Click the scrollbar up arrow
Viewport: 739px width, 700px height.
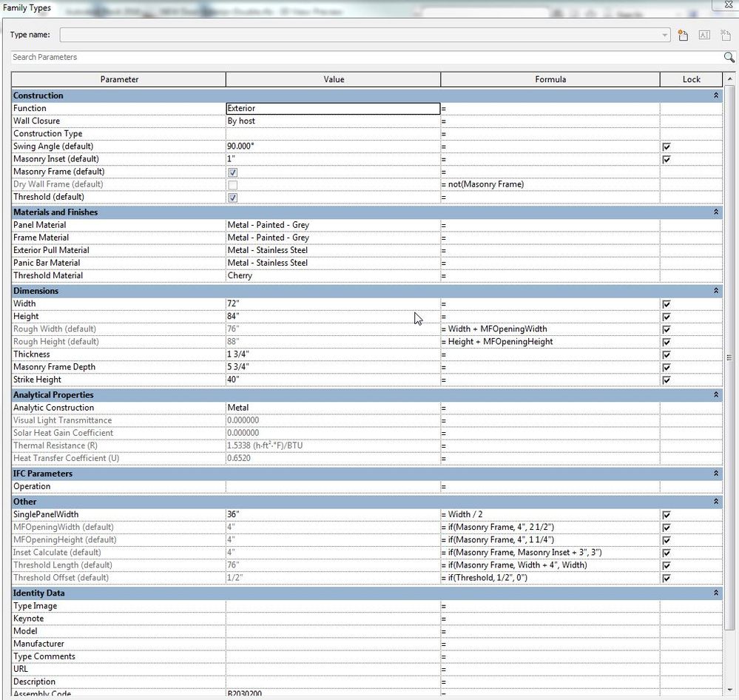[729, 79]
